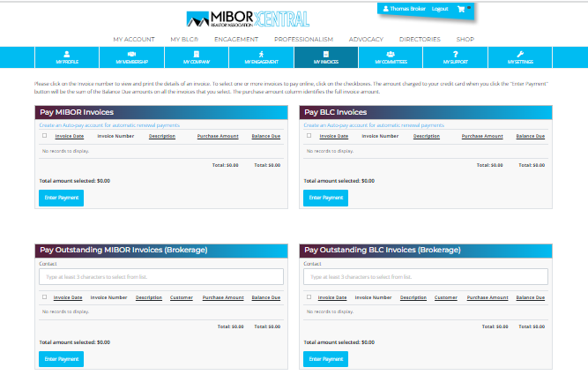The image size is (588, 390).
Task: Open My Membership handshake icon
Action: [131, 54]
